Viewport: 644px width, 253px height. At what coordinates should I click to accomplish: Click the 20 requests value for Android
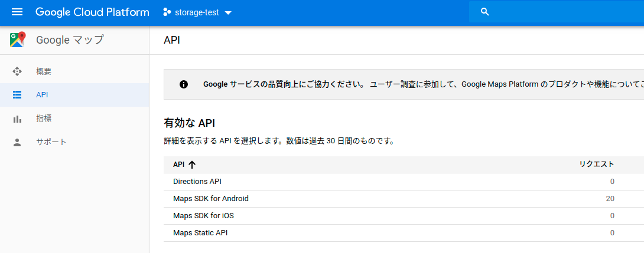(x=610, y=199)
